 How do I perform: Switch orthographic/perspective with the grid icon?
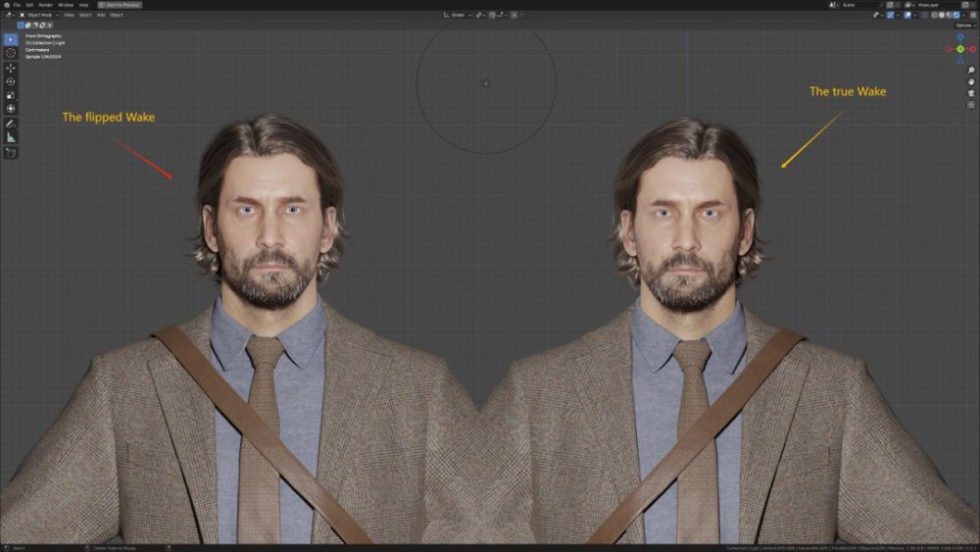(970, 104)
